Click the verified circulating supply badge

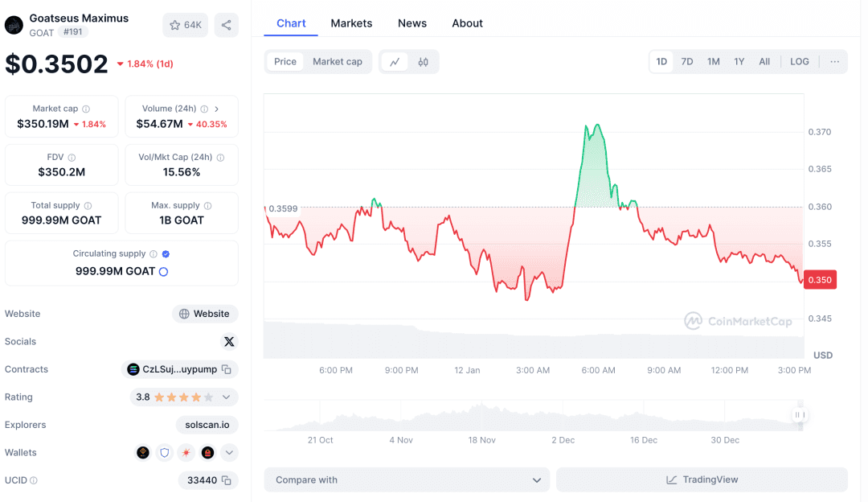coord(166,253)
